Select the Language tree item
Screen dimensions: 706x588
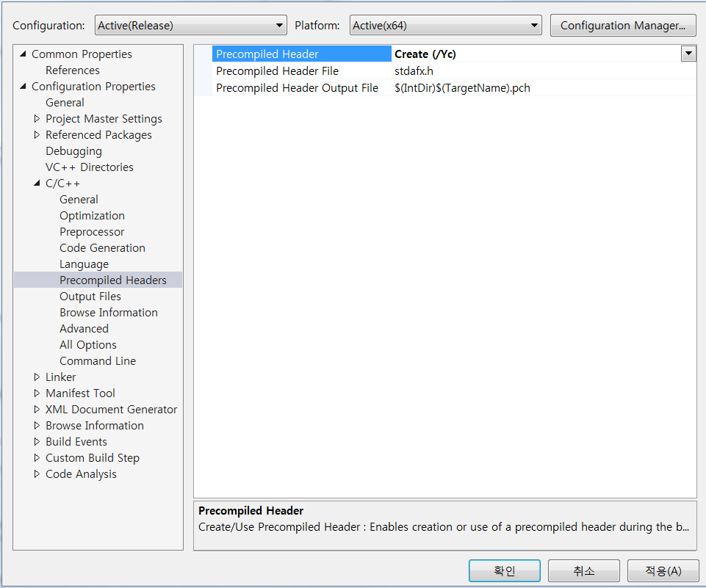[x=84, y=264]
